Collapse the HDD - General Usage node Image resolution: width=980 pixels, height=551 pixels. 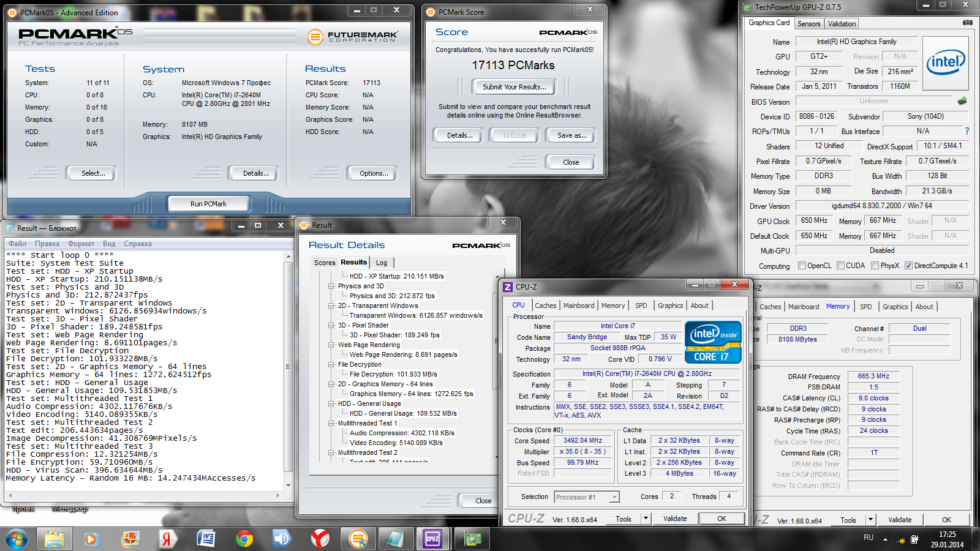coord(331,403)
